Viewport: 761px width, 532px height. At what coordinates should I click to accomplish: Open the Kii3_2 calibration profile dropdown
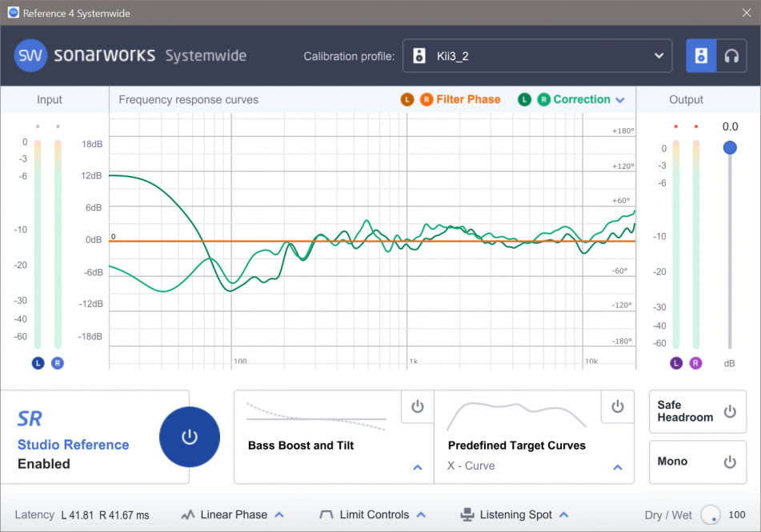658,55
